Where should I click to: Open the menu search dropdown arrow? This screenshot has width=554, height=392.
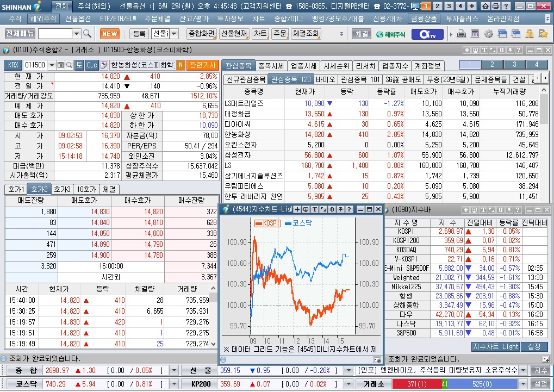[x=77, y=34]
